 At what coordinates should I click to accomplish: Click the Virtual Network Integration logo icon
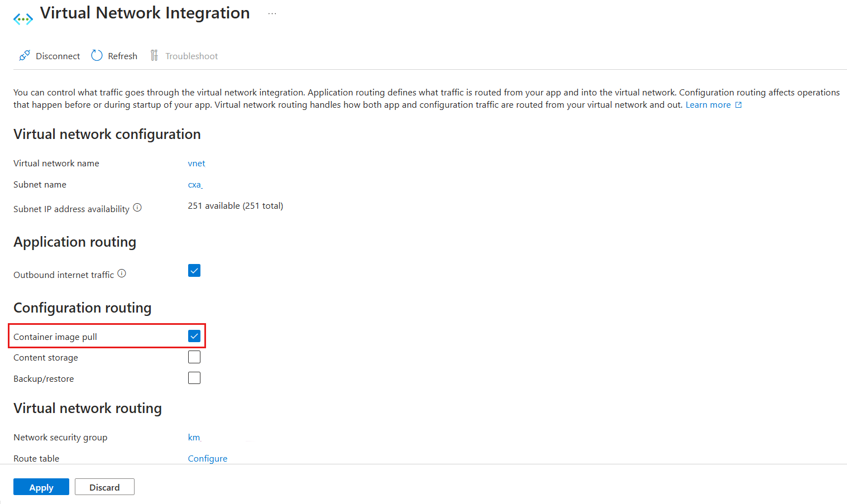pyautogui.click(x=23, y=20)
